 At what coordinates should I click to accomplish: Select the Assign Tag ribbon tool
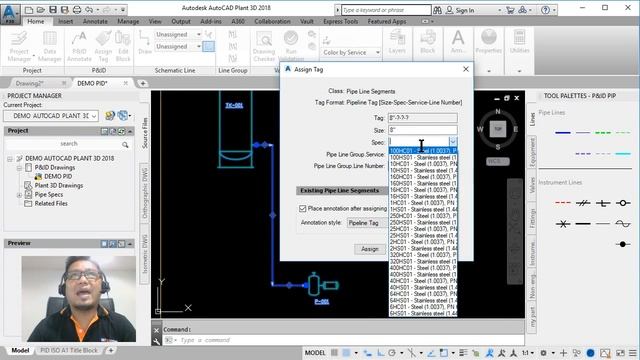(x=103, y=47)
